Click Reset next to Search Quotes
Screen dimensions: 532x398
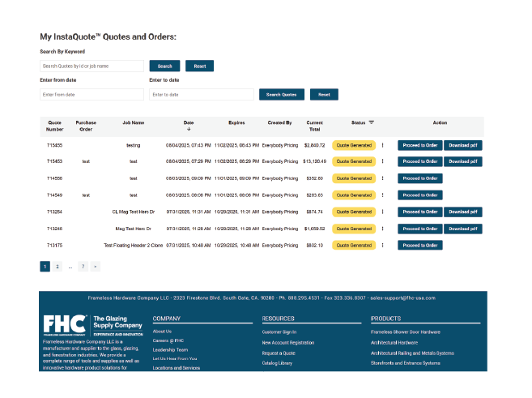tap(324, 94)
